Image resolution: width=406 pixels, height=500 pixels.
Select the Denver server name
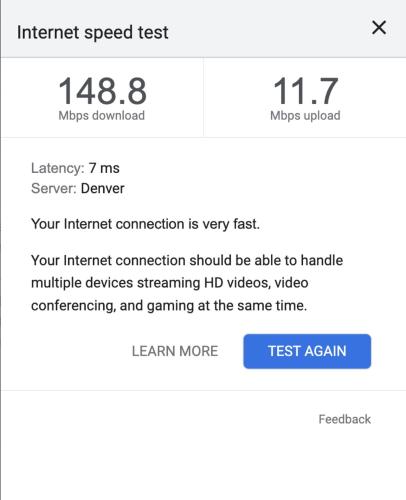(x=103, y=189)
